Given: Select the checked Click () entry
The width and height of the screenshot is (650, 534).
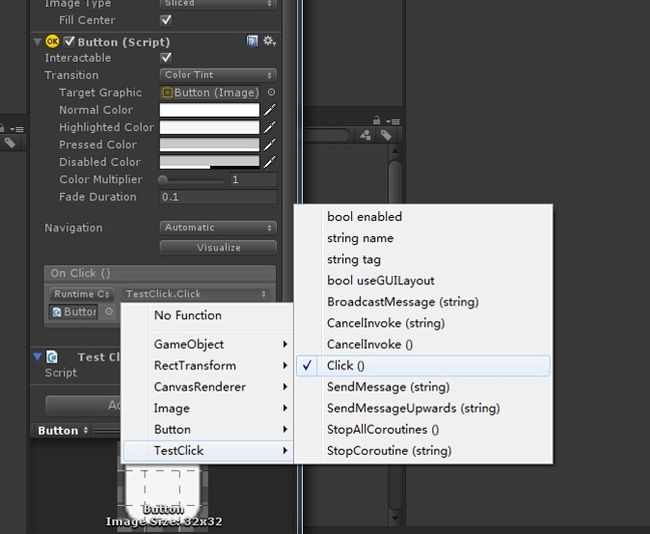Looking at the screenshot, I should coord(423,366).
